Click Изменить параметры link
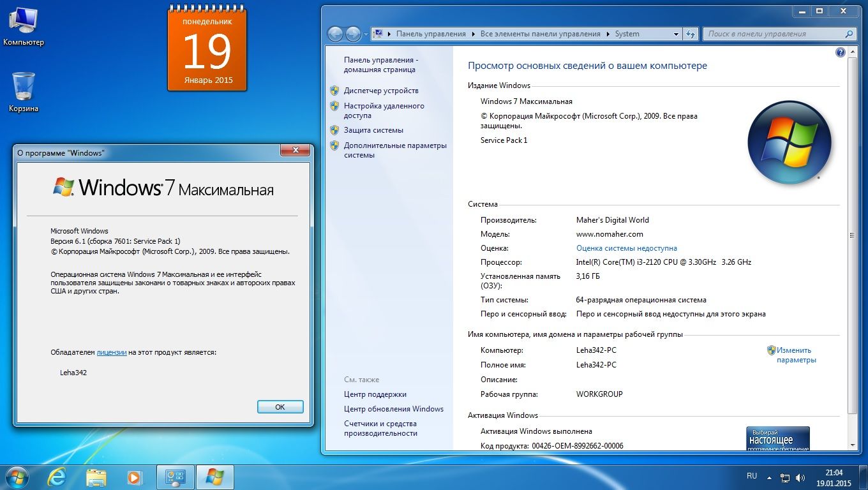 796,355
